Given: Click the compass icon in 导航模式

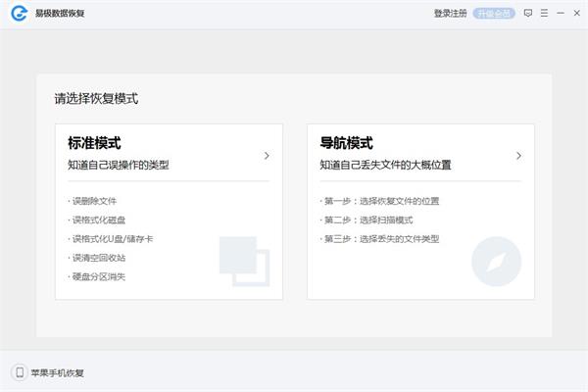Looking at the screenshot, I should coord(496,262).
